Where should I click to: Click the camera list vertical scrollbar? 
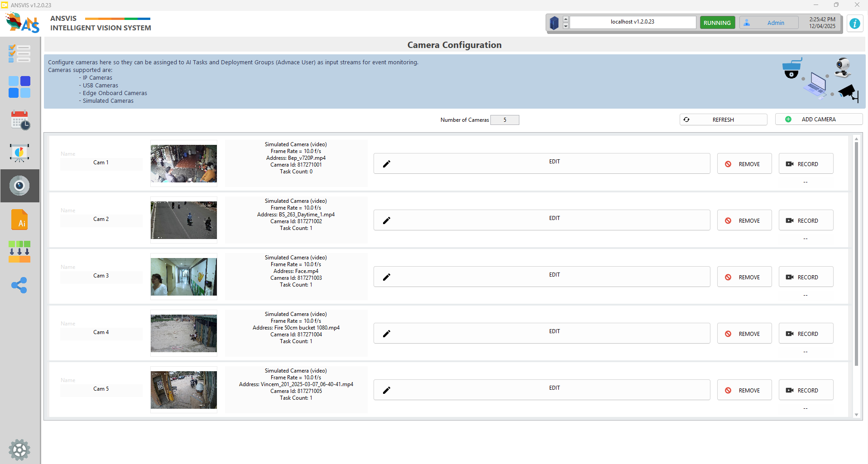click(856, 254)
